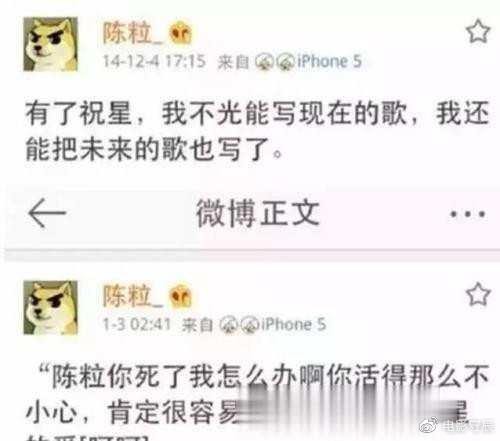This screenshot has width=500, height=441.
Task: Tap iPhone 5 source link in first post
Action: point(329,61)
